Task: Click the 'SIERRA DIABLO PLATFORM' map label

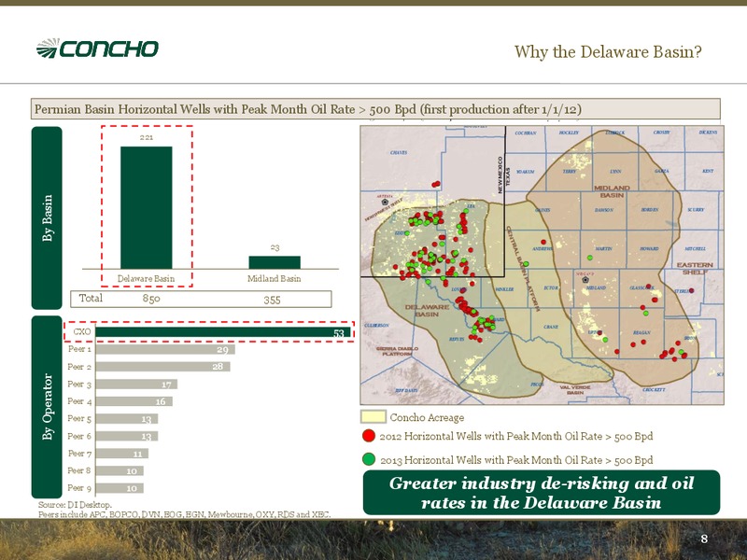Action: [x=398, y=352]
